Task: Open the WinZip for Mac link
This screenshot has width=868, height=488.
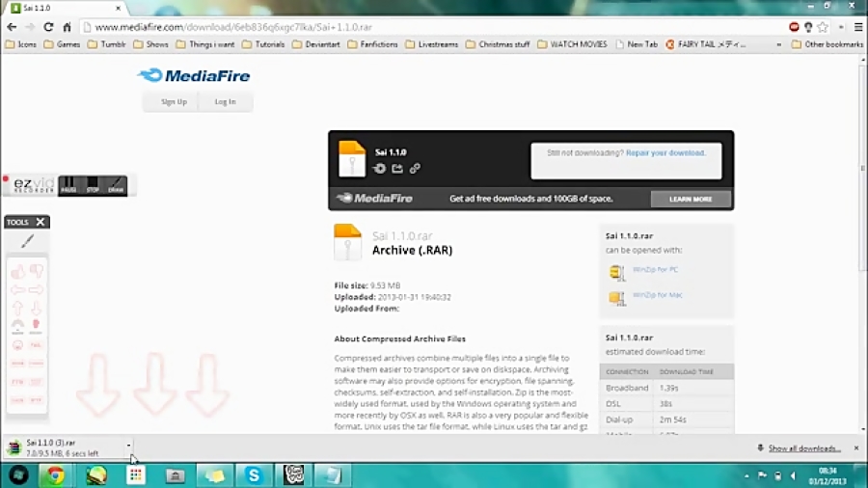Action: click(657, 295)
